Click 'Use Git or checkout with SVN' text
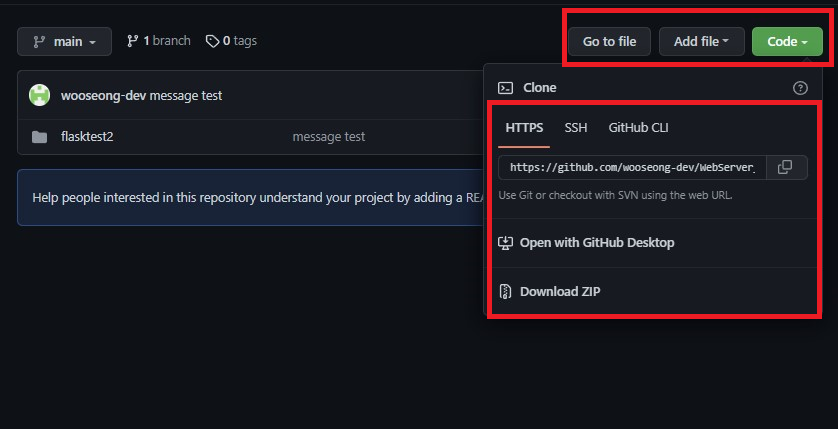This screenshot has width=838, height=429. coord(615,195)
